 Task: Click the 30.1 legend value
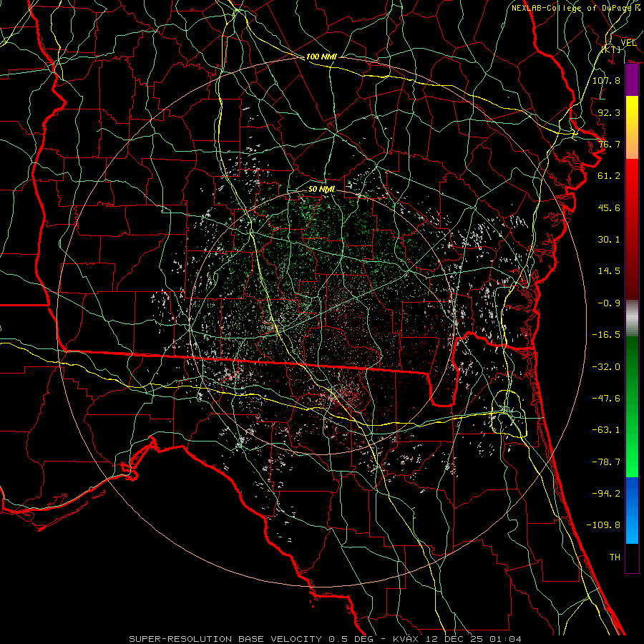tap(609, 240)
